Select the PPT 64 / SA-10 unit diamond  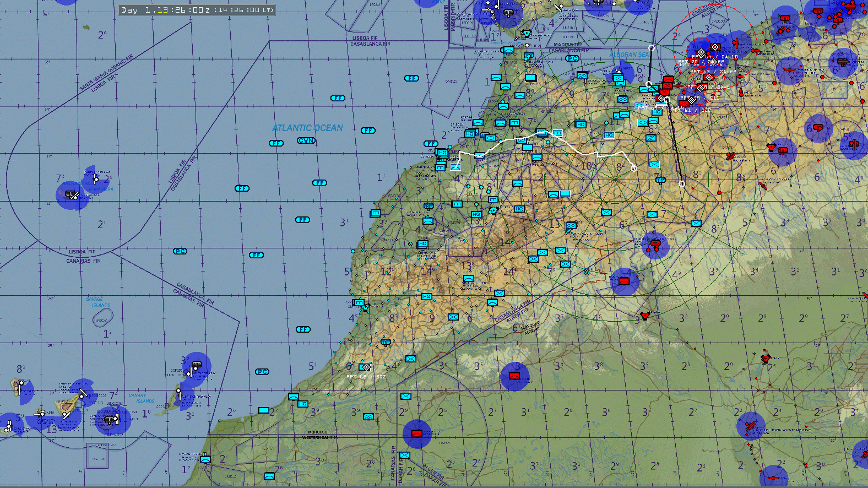(x=715, y=48)
